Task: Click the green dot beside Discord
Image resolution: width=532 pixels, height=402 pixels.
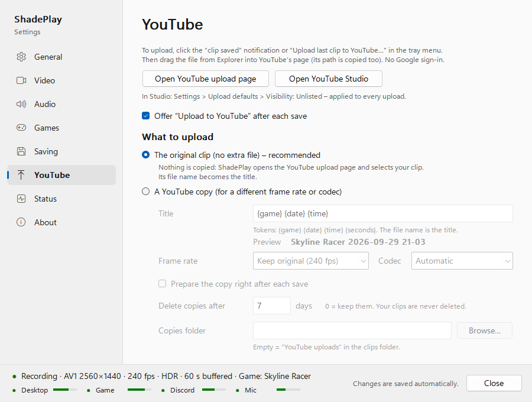Action: coord(163,390)
